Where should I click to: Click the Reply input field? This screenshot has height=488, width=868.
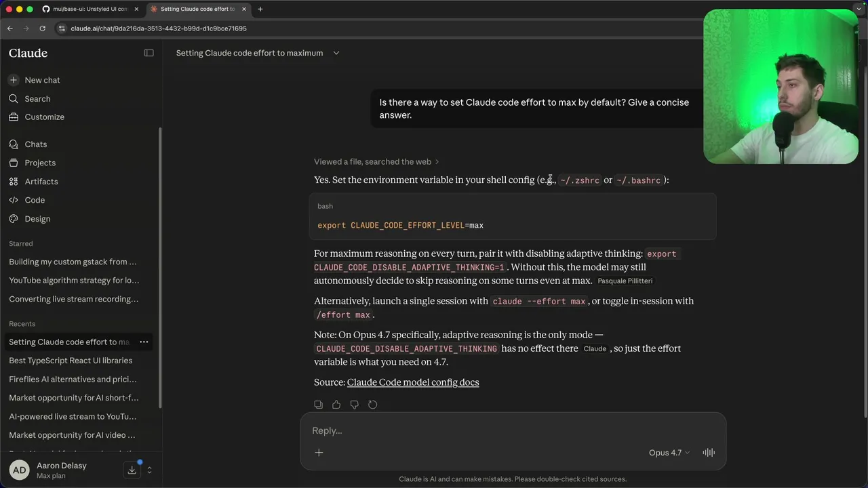[513, 430]
